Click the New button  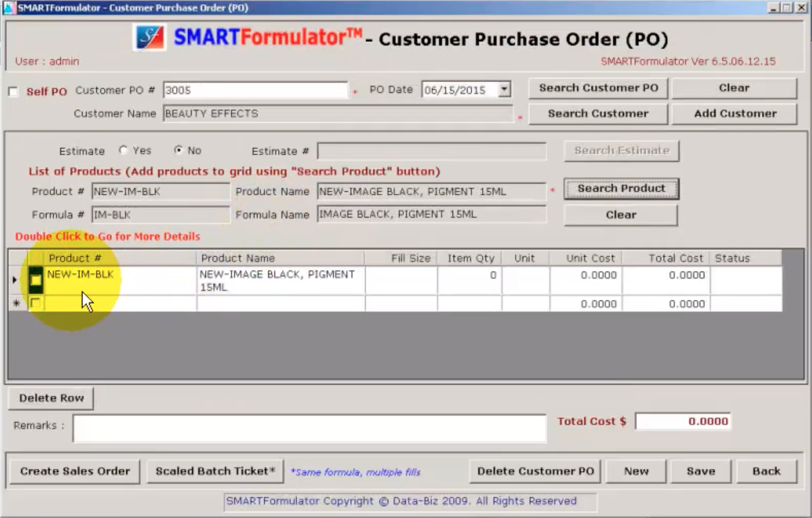coord(636,471)
